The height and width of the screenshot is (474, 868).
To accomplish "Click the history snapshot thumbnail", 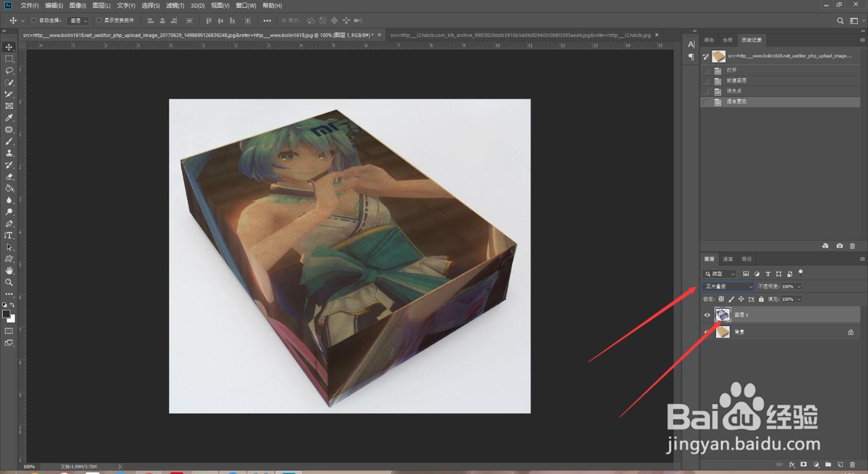I will point(718,56).
